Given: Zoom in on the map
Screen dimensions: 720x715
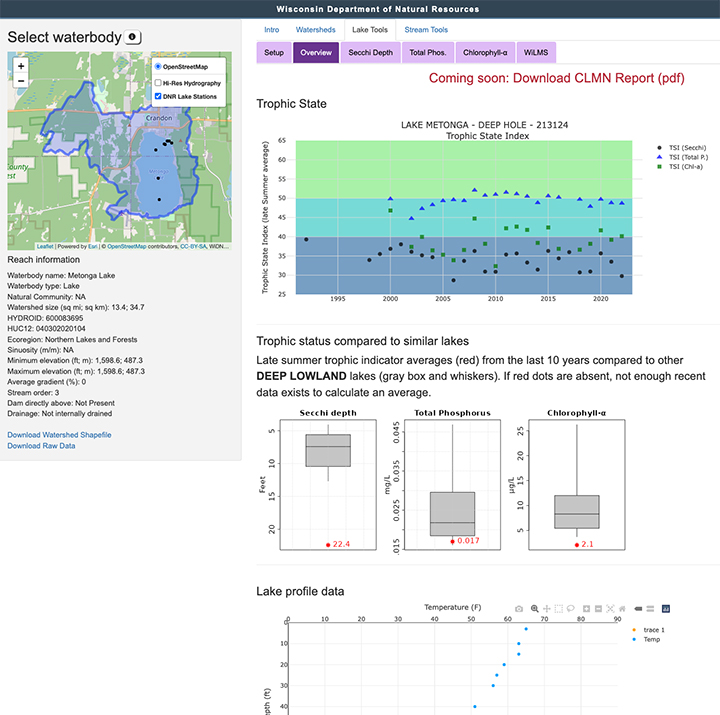Looking at the screenshot, I should 21,66.
